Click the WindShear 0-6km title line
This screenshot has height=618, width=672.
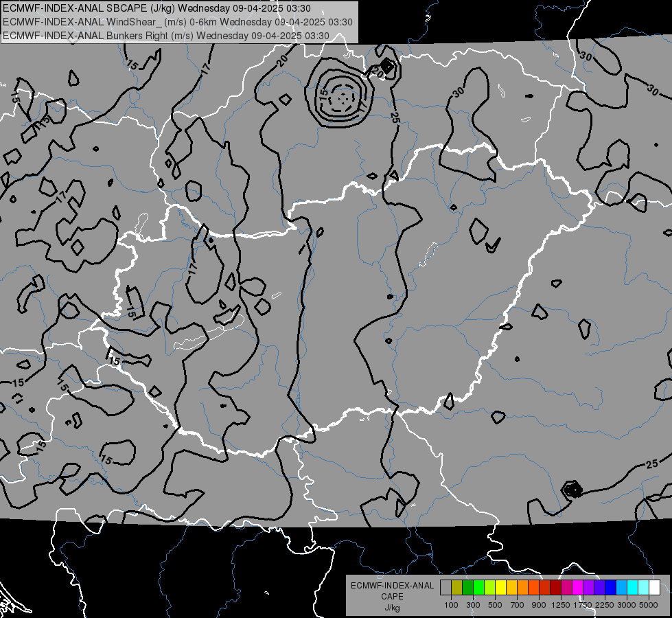click(x=177, y=22)
